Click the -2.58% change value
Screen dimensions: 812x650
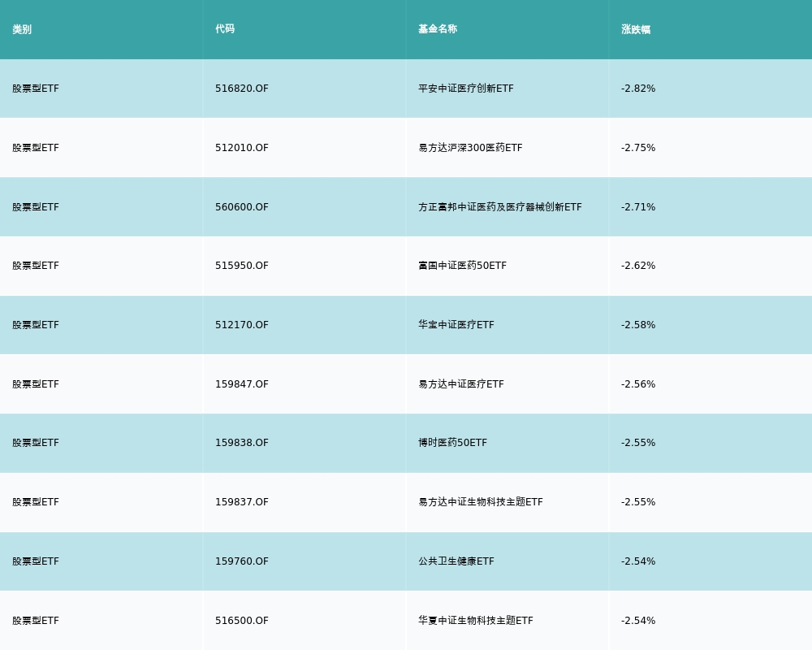click(638, 325)
